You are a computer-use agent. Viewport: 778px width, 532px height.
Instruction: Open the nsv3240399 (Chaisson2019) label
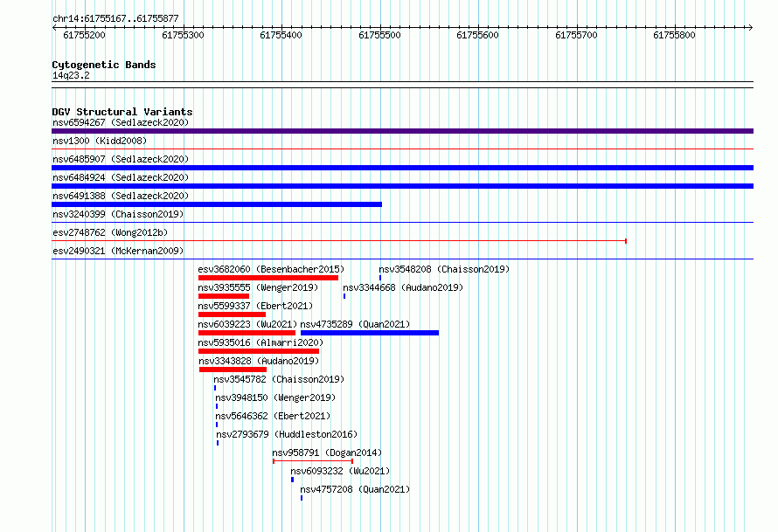click(118, 214)
